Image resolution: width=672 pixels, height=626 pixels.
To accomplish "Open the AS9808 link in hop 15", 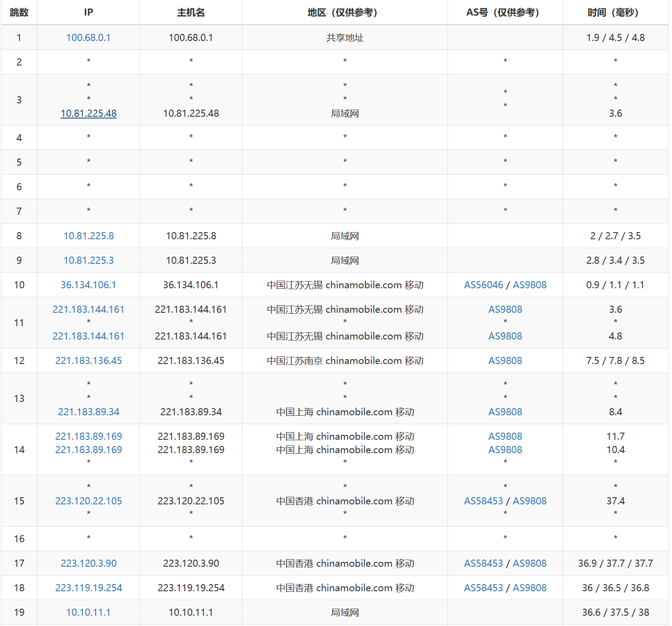I will [x=529, y=501].
